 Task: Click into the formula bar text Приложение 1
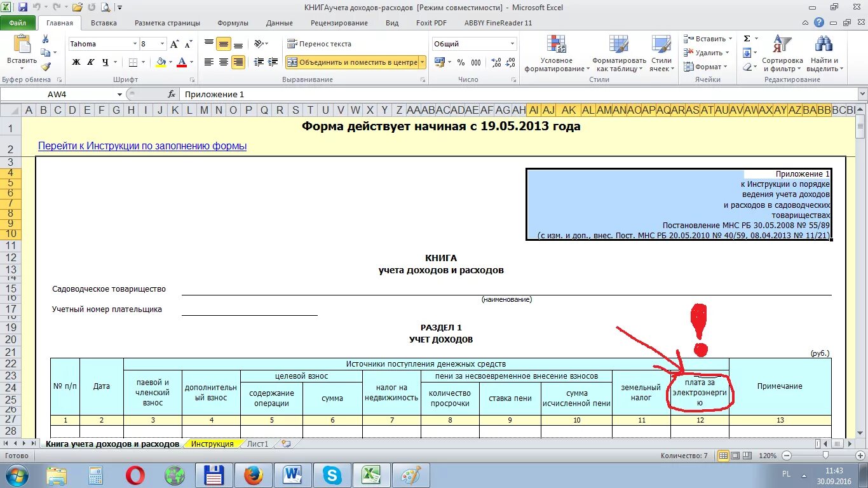(215, 94)
